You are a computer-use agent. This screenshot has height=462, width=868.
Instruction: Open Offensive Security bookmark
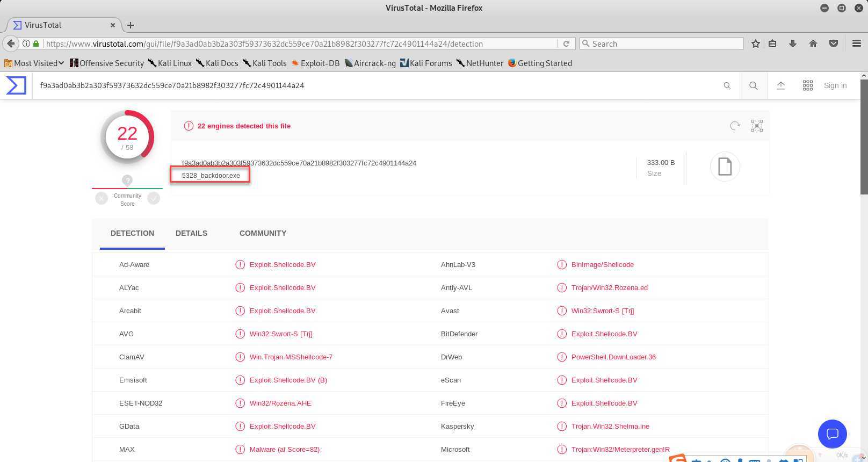coord(107,63)
